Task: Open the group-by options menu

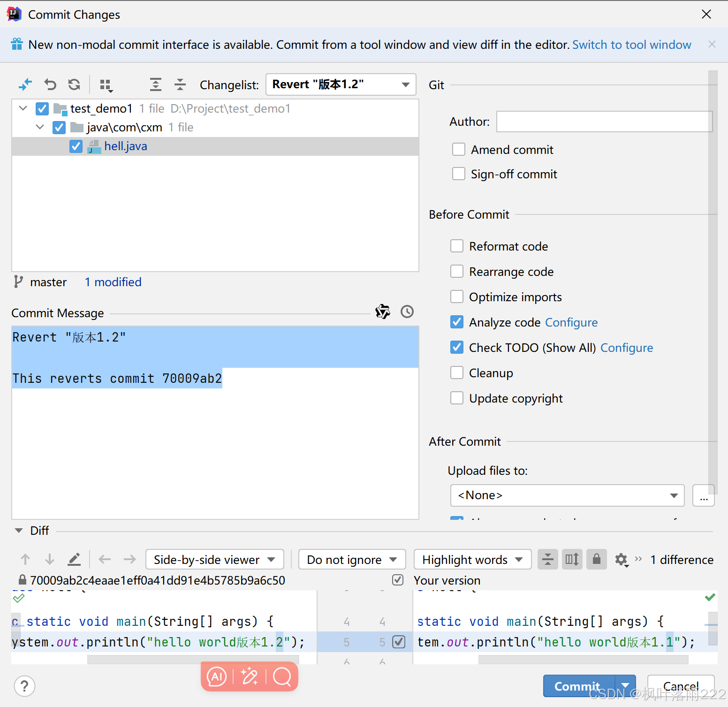Action: [x=106, y=85]
